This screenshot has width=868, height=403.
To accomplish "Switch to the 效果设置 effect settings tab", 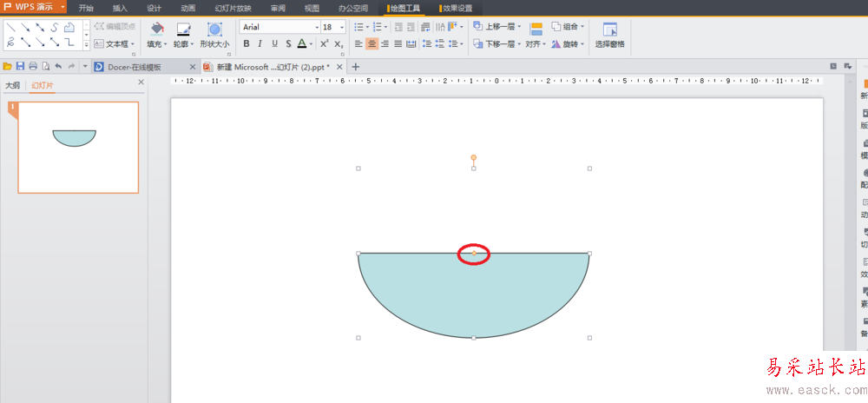I will click(457, 9).
